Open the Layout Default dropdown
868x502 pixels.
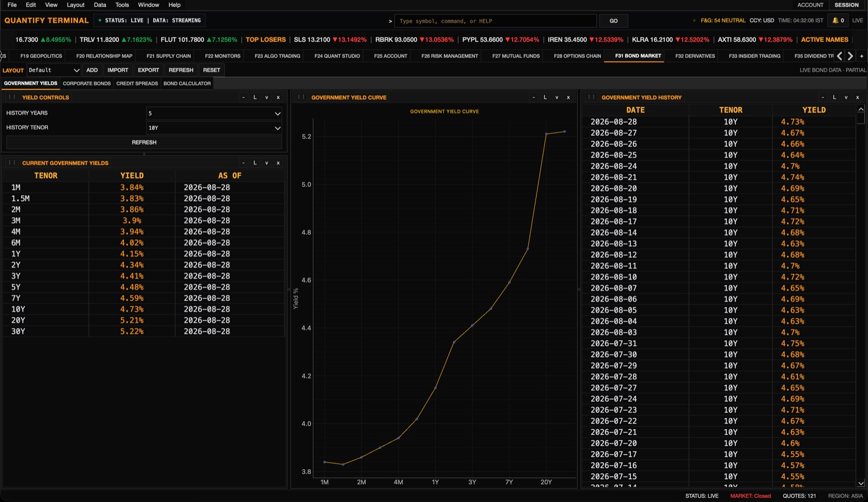pos(54,70)
